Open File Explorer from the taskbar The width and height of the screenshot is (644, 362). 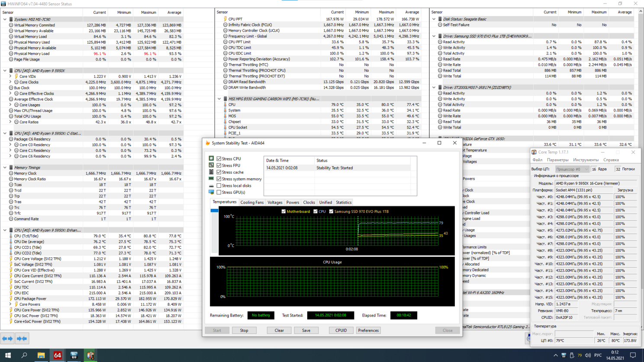tap(41, 355)
